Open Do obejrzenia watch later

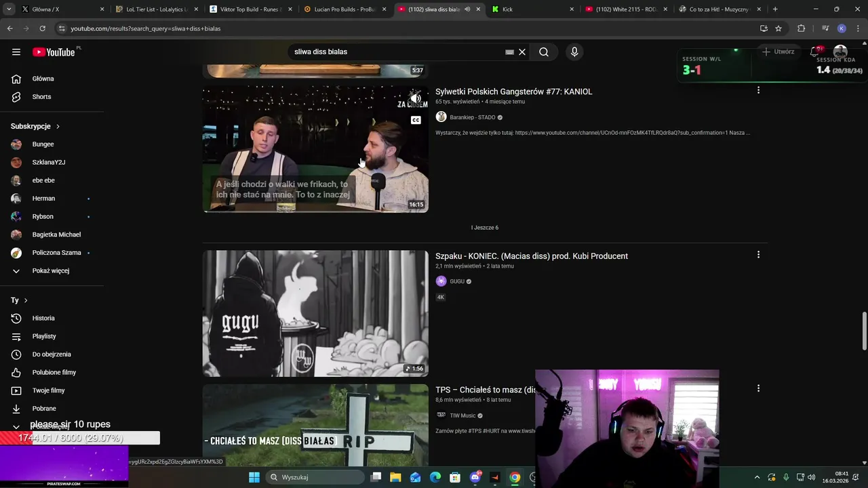pyautogui.click(x=52, y=354)
